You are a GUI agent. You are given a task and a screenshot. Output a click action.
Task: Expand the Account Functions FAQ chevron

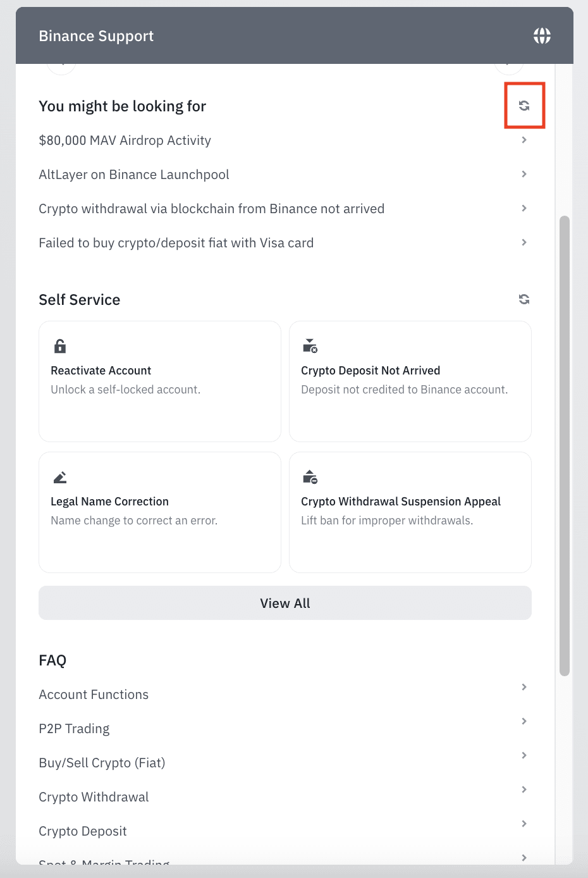pos(524,687)
